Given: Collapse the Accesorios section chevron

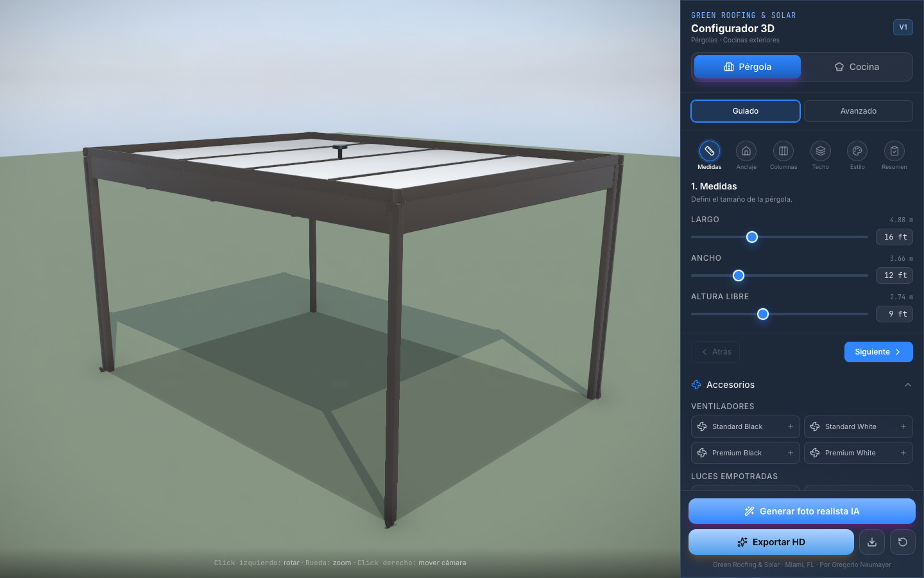Looking at the screenshot, I should pos(908,385).
